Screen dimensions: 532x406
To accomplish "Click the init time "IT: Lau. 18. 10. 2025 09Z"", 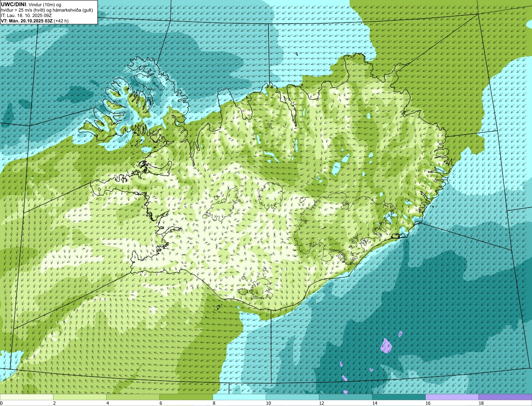I will tap(26, 15).
